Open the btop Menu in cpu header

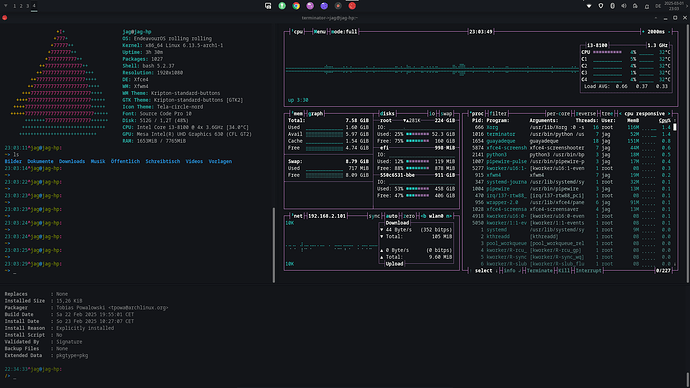coord(319,32)
